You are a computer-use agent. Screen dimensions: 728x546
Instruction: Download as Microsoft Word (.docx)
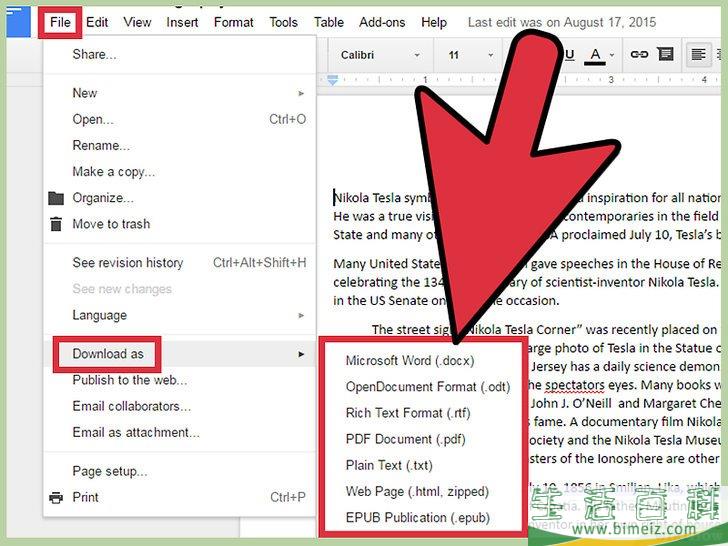[x=410, y=361]
